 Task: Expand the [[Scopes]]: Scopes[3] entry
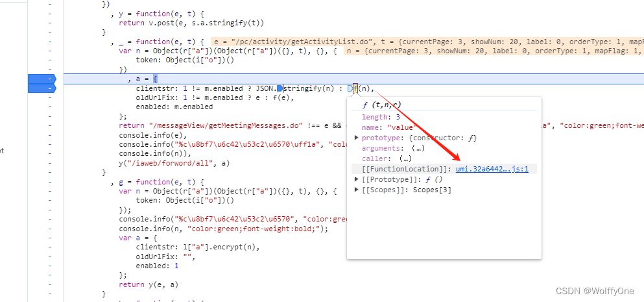pos(357,190)
